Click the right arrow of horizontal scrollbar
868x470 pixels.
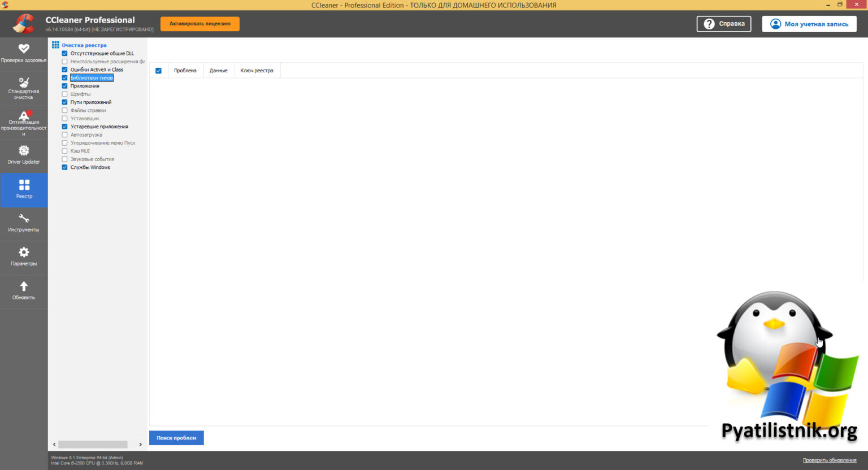[140, 445]
